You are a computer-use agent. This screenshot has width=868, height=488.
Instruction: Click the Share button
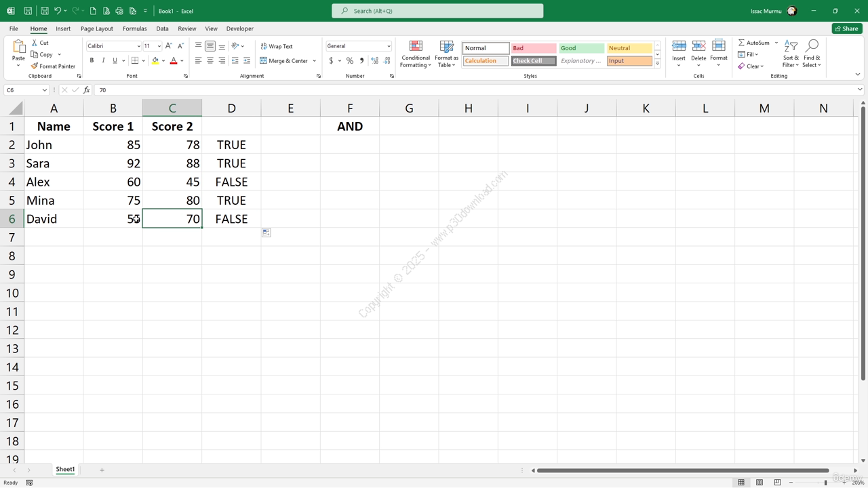[x=847, y=28]
